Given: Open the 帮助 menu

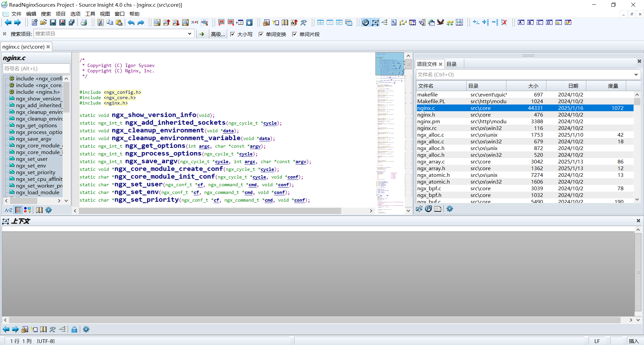Looking at the screenshot, I should click(134, 14).
